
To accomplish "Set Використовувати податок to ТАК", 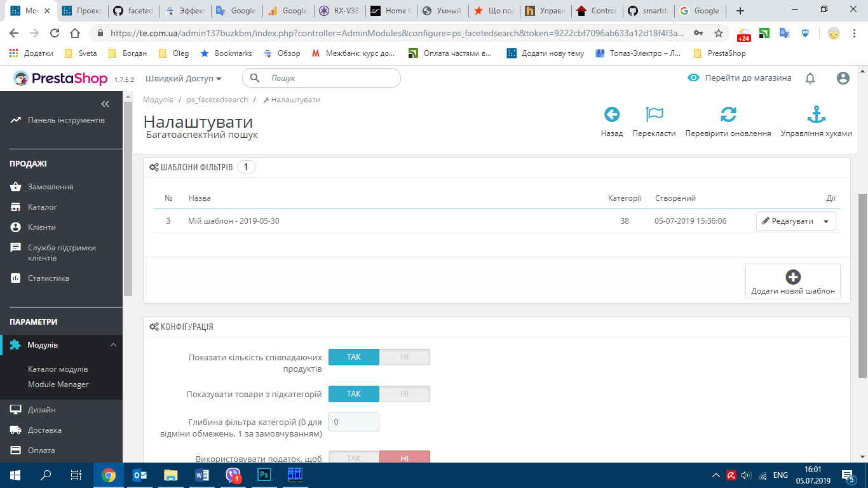I will [x=354, y=457].
